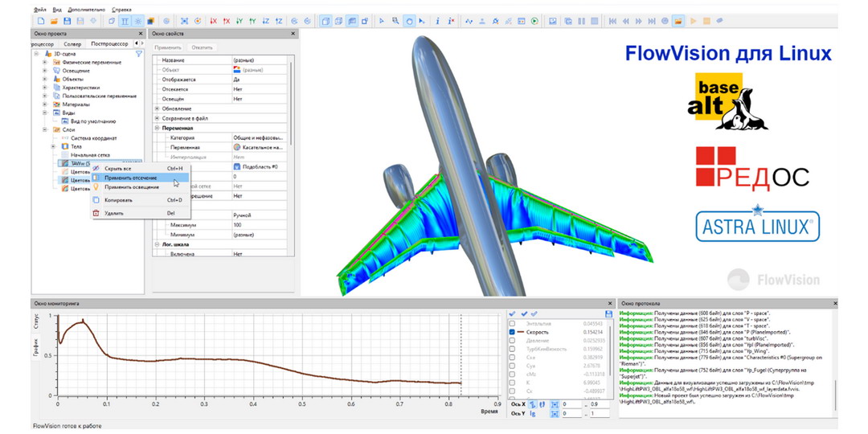Set view along positive Z axis icon
Image resolution: width=868 pixels, height=434 pixels.
[279, 21]
